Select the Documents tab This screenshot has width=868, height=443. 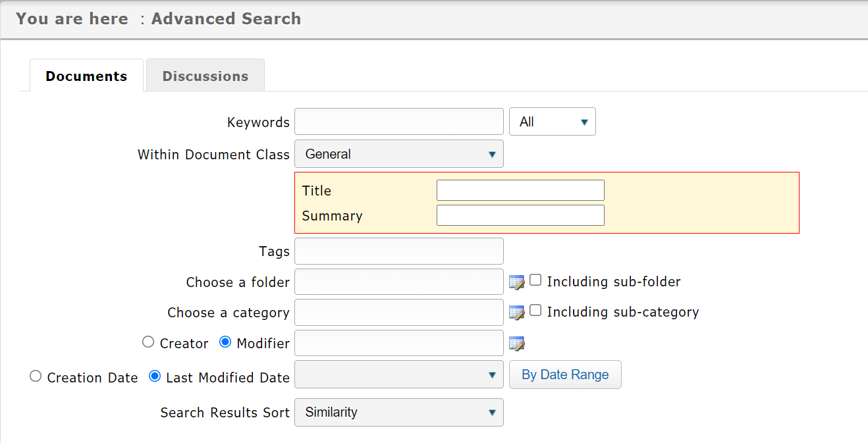point(86,76)
